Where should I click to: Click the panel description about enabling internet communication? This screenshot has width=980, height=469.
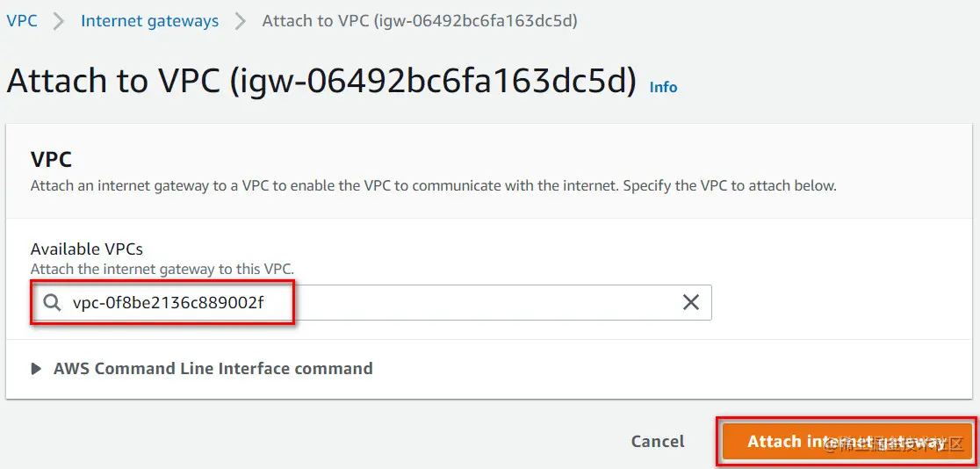click(433, 185)
